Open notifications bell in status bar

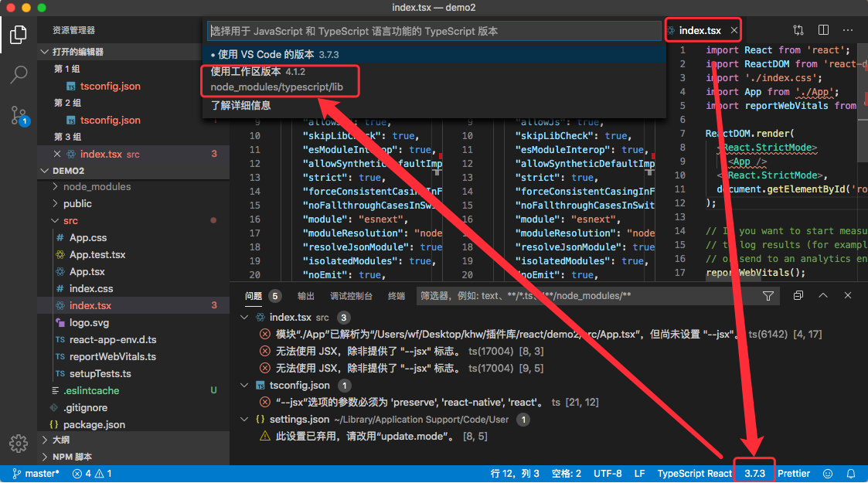[851, 474]
